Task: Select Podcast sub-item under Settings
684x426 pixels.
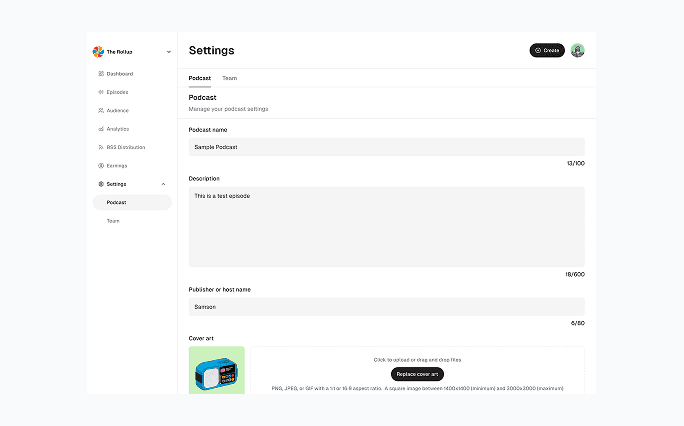Action: 132,202
